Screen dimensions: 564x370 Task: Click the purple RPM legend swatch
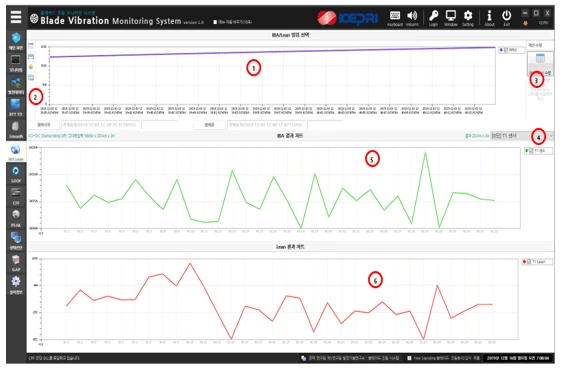(x=501, y=50)
